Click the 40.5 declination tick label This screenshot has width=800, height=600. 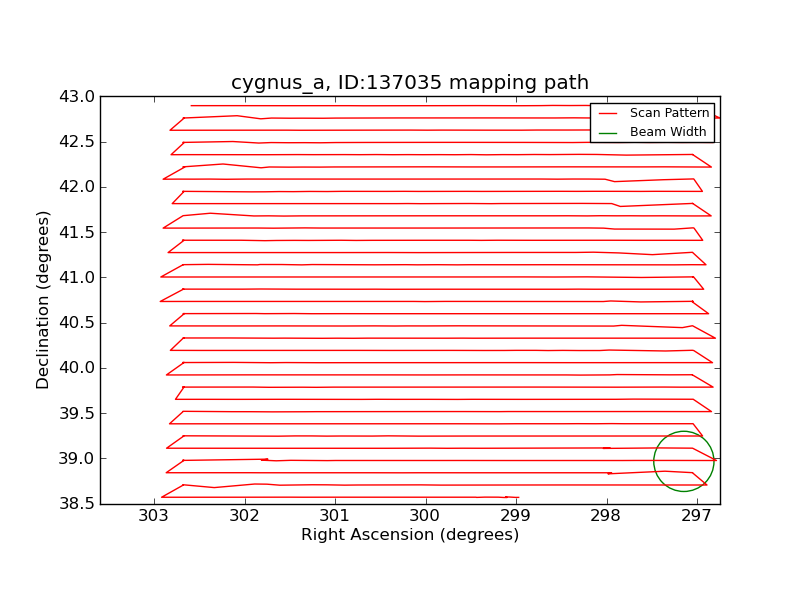(77, 323)
